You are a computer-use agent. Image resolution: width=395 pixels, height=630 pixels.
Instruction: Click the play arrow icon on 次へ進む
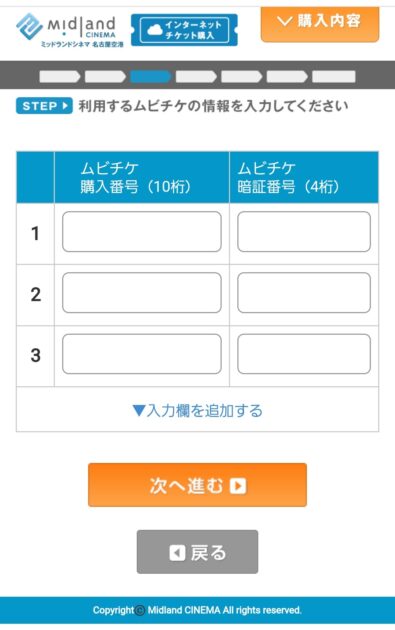pos(238,486)
